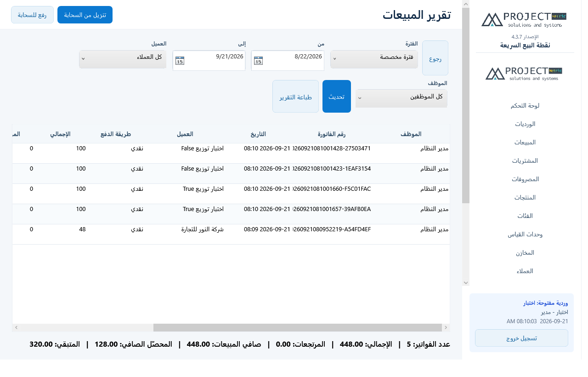Image resolution: width=588 pixels, height=377 pixels.
Task: Open المشتريات from the sidebar
Action: click(x=525, y=160)
